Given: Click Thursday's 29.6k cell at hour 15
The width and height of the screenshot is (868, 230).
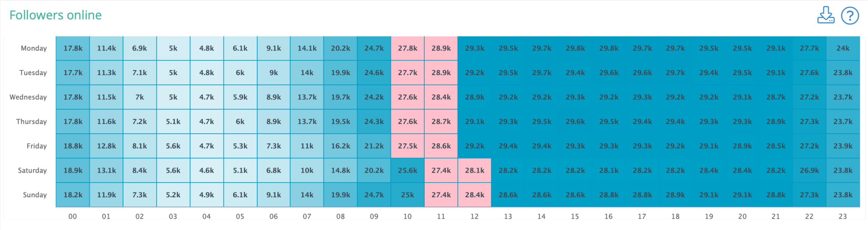Looking at the screenshot, I should click(575, 122).
